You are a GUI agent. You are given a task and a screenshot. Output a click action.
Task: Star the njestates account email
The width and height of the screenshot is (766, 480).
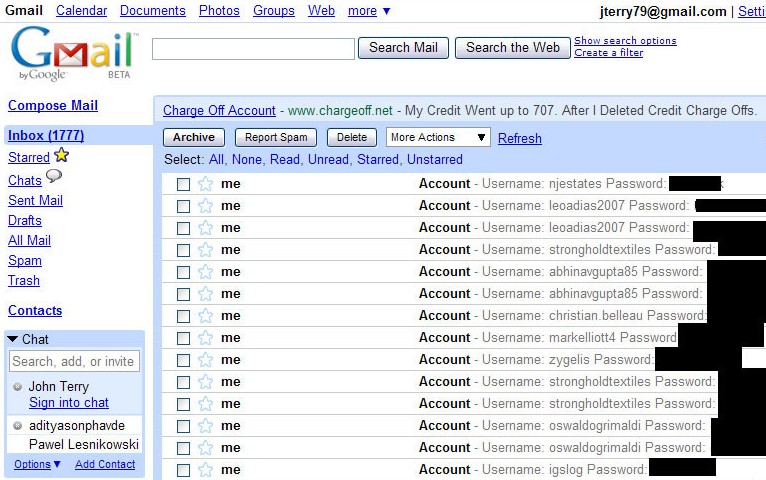coord(205,184)
